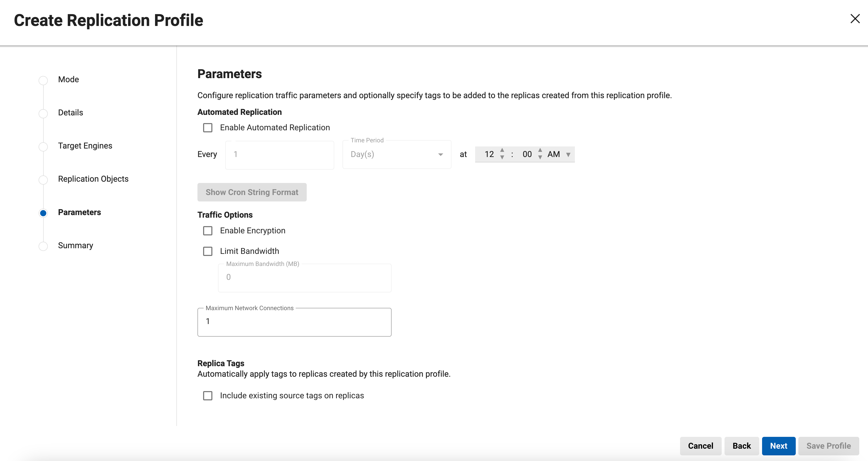Screen dimensions: 868x461
Task: Close the Create Replication Profile dialog
Action: pos(855,19)
